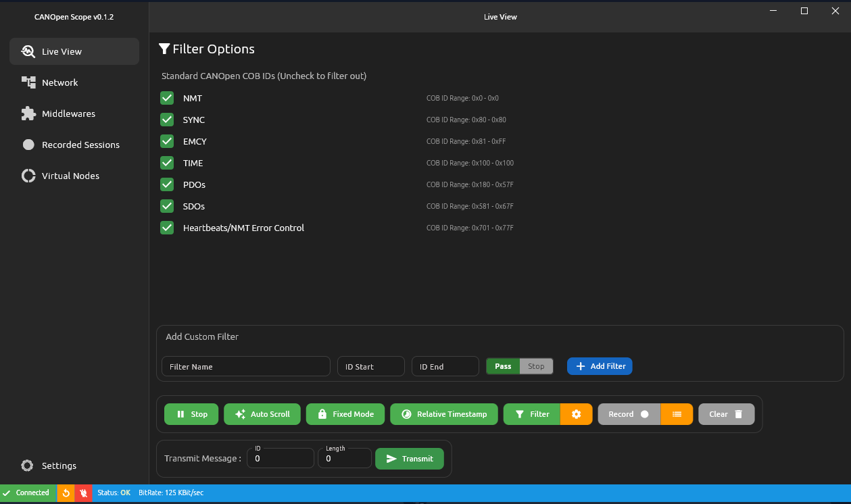Image resolution: width=851 pixels, height=504 pixels.
Task: Click the Virtual Nodes icon
Action: click(x=28, y=176)
